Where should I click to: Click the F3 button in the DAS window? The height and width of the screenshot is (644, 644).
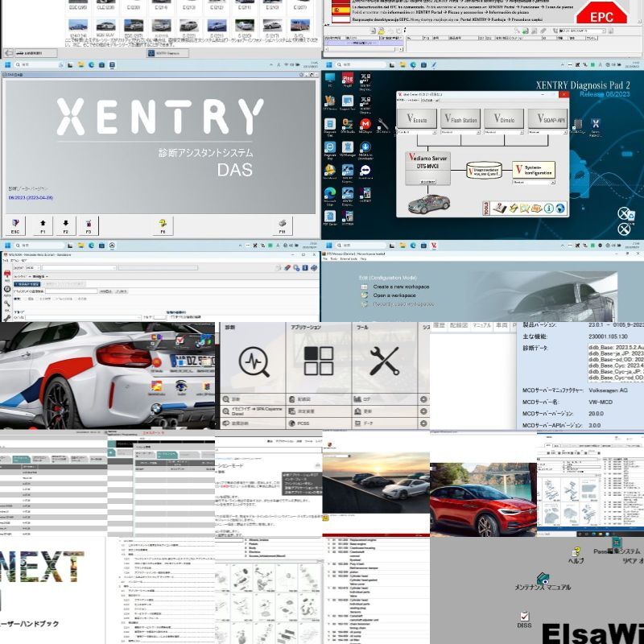point(89,226)
